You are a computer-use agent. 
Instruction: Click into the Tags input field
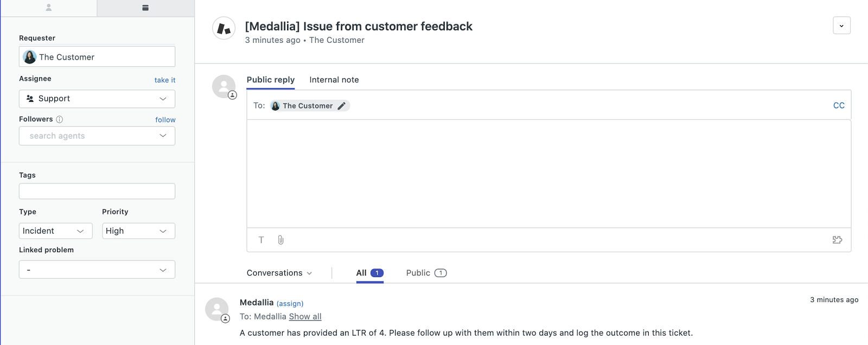pyautogui.click(x=97, y=191)
